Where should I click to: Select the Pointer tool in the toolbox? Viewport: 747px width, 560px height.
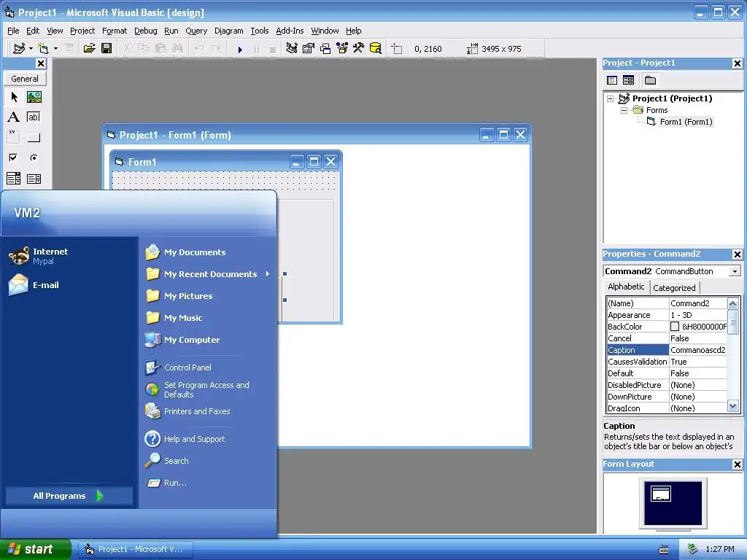click(14, 97)
